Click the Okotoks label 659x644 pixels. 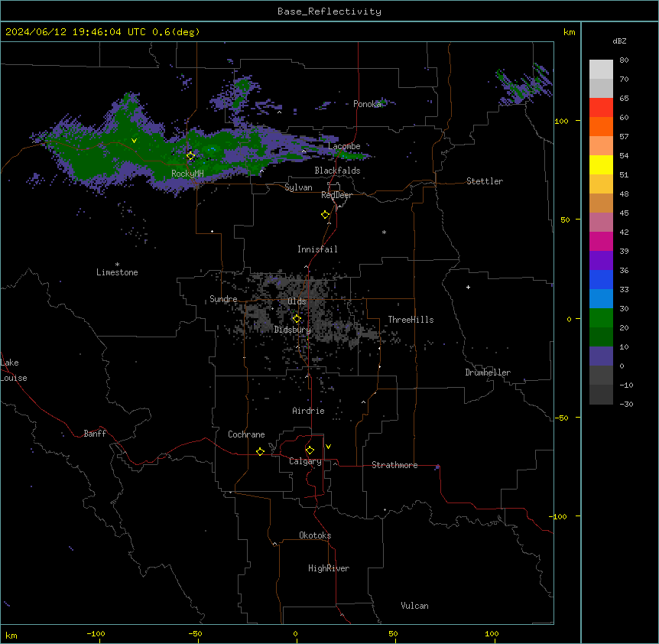click(315, 535)
